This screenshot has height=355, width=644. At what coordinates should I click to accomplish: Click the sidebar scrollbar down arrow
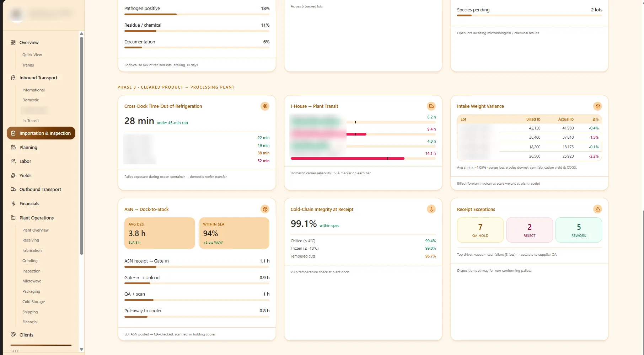click(81, 349)
